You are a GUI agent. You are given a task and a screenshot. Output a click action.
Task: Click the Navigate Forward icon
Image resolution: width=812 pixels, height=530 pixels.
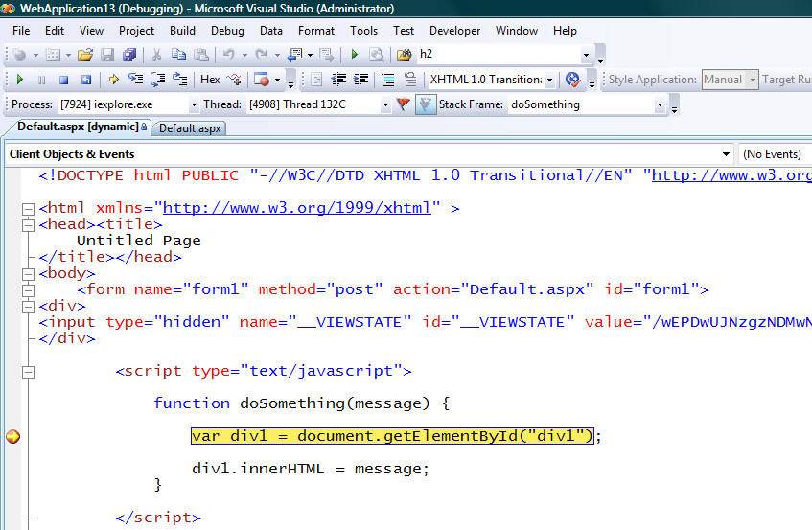(x=327, y=55)
